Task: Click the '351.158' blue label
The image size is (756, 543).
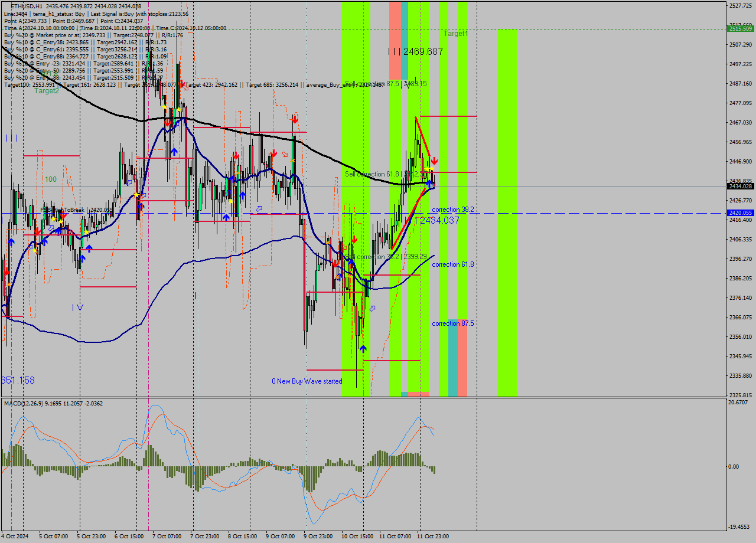Action: [18, 380]
